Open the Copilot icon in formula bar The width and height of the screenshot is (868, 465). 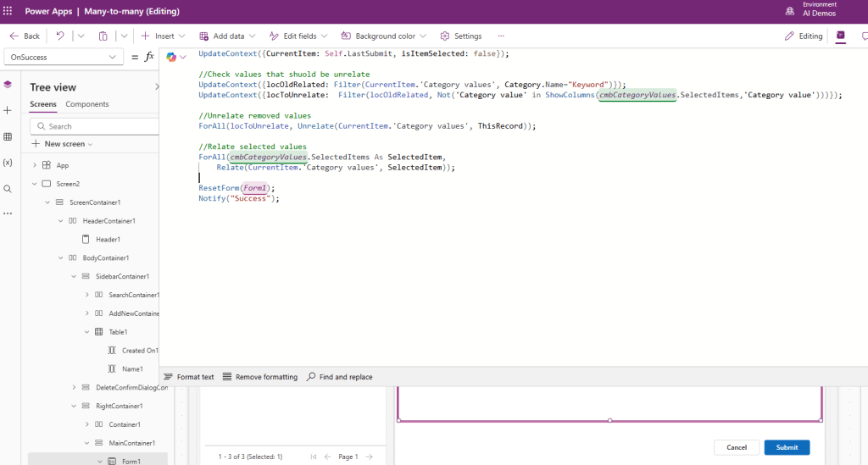pyautogui.click(x=171, y=57)
